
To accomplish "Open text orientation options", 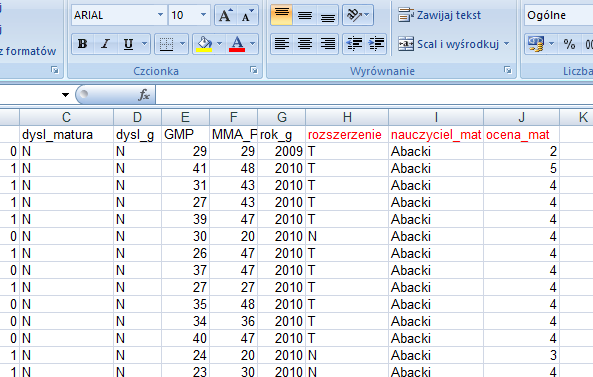I will pos(358,15).
